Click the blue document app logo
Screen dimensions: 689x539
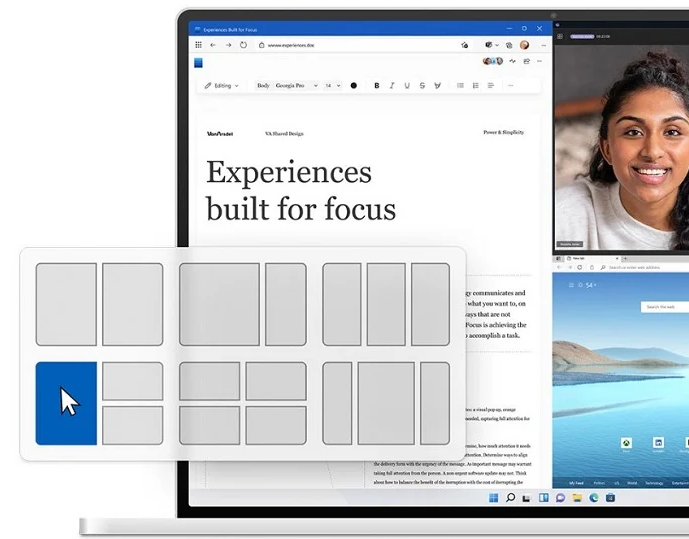click(199, 63)
